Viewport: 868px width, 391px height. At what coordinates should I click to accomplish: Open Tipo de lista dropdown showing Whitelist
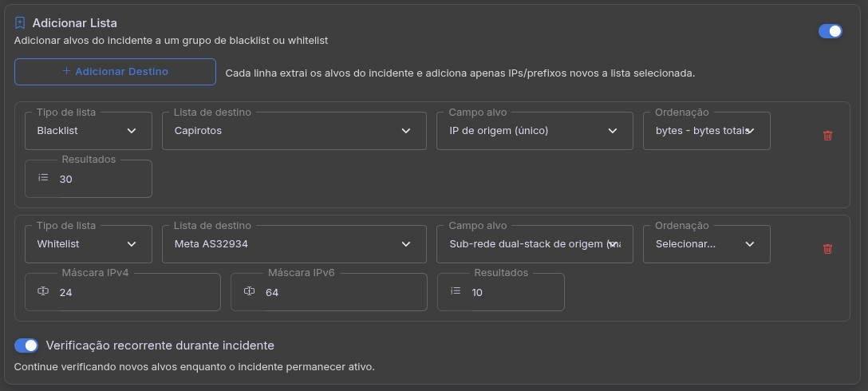[x=88, y=244]
